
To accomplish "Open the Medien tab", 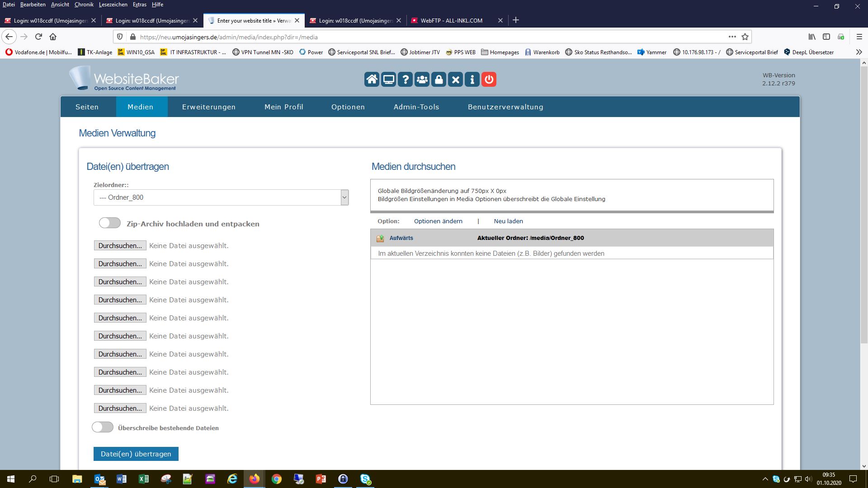I will [x=141, y=107].
